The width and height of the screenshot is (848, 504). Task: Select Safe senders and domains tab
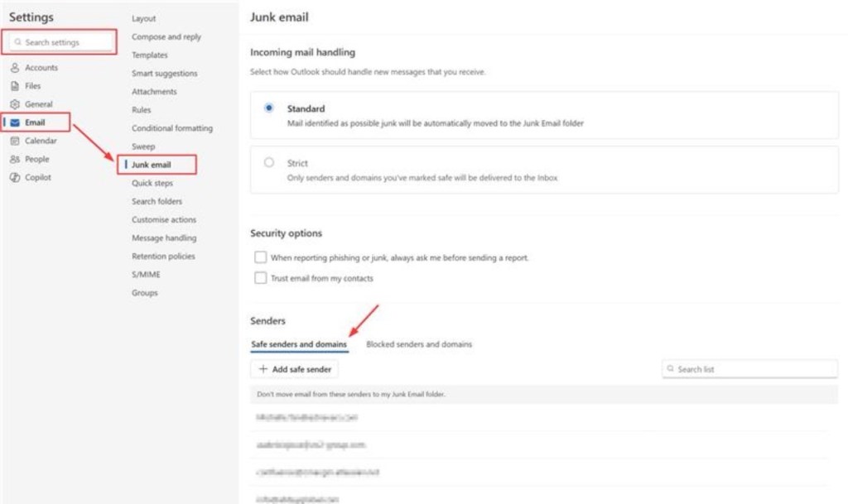pos(299,343)
